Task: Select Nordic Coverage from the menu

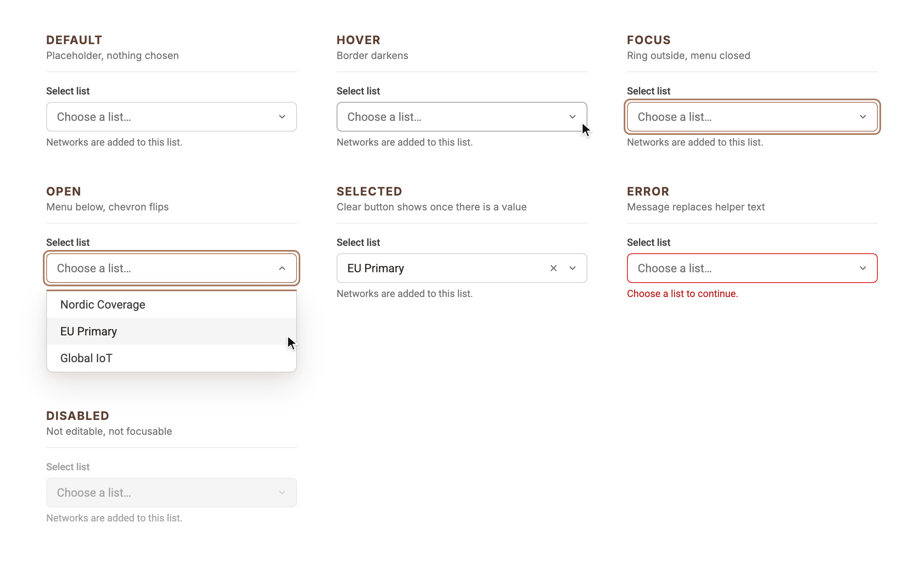Action: coord(172,304)
